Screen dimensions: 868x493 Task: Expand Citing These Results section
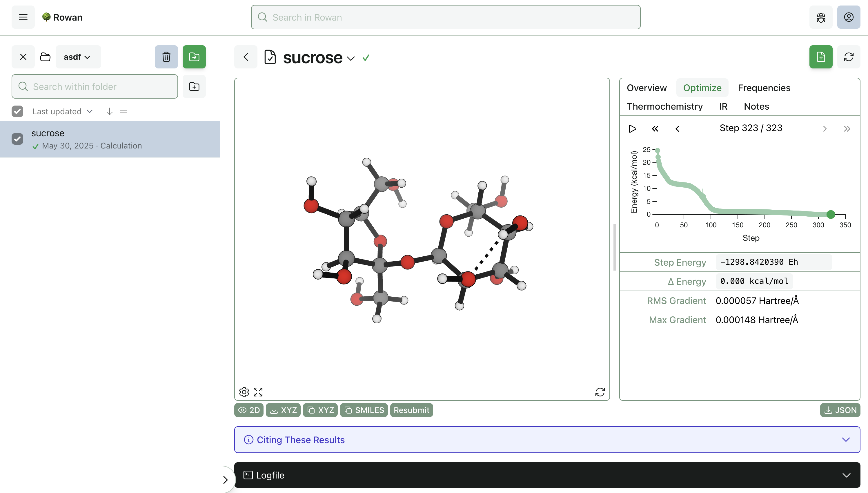(547, 440)
